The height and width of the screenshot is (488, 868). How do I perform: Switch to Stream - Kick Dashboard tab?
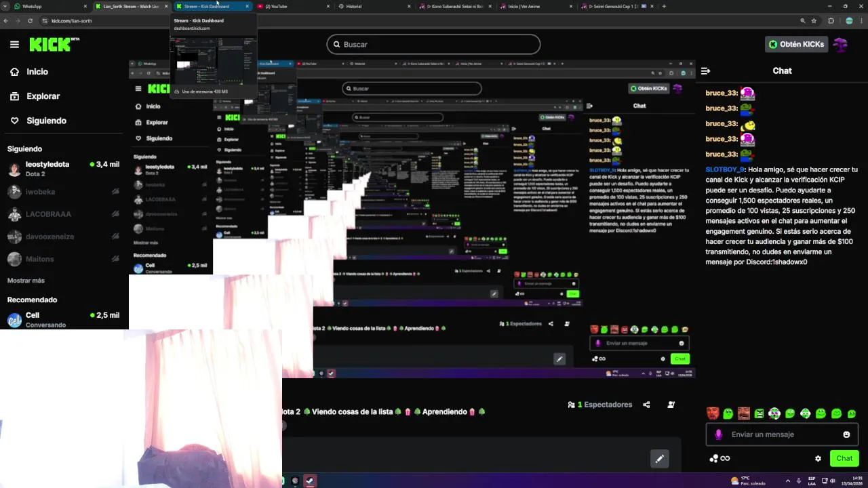pyautogui.click(x=213, y=6)
